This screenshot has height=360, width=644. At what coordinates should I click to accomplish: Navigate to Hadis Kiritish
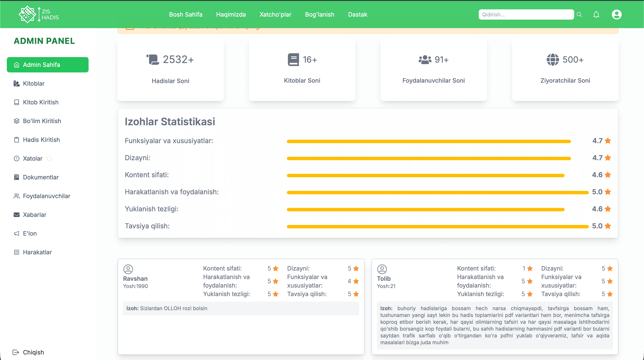tap(41, 140)
